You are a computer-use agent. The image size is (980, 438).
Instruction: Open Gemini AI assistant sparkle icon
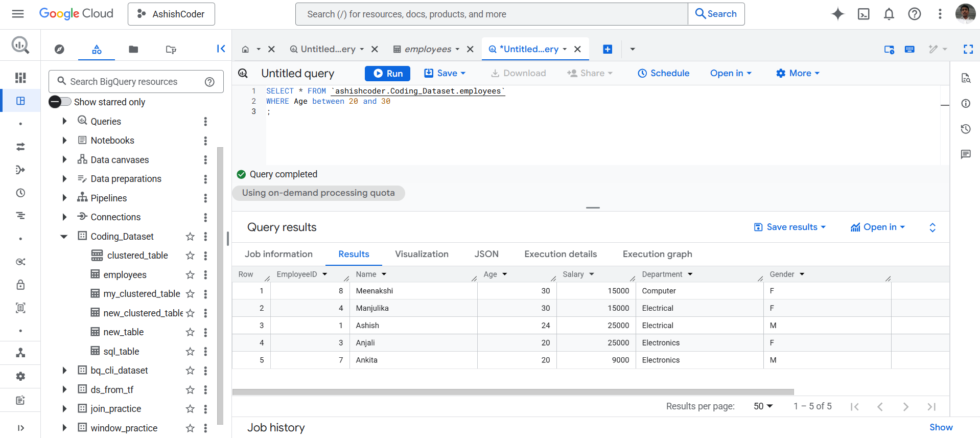pyautogui.click(x=838, y=14)
